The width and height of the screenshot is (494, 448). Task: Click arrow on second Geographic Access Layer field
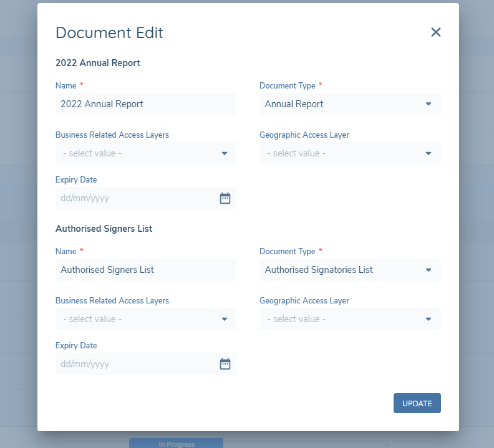pos(429,319)
